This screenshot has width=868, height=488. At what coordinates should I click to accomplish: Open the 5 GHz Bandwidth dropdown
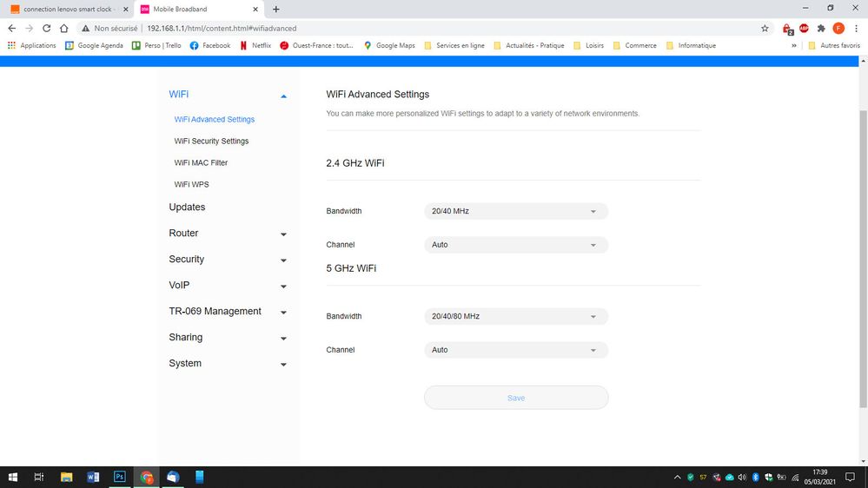515,316
